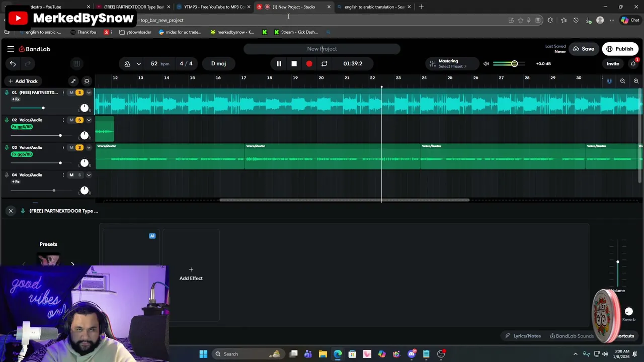Click the 01:39.2 time display

pos(353,63)
